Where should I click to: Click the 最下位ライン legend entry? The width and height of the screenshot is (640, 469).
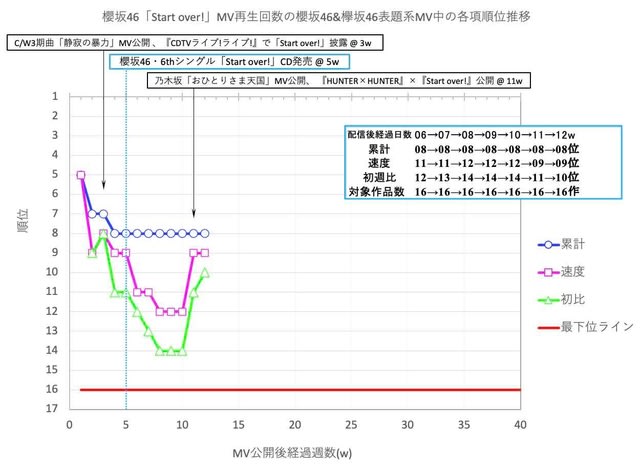585,327
